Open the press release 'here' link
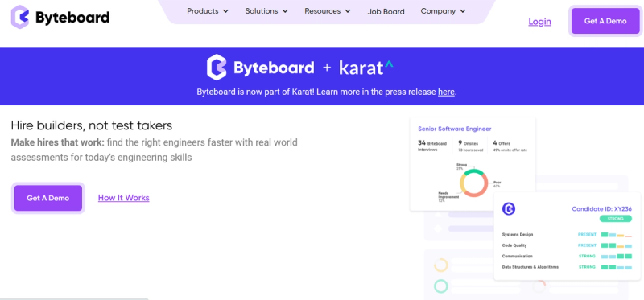The width and height of the screenshot is (644, 300). click(x=446, y=92)
